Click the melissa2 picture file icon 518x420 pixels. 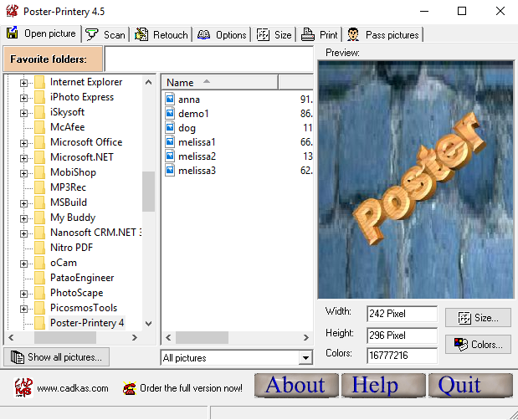pos(170,156)
